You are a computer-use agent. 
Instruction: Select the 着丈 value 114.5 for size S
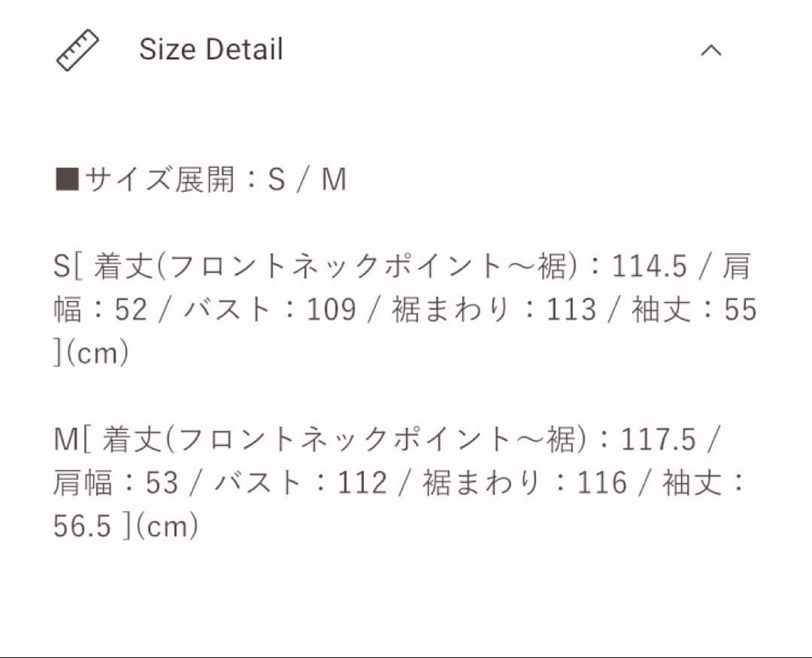coord(648,265)
